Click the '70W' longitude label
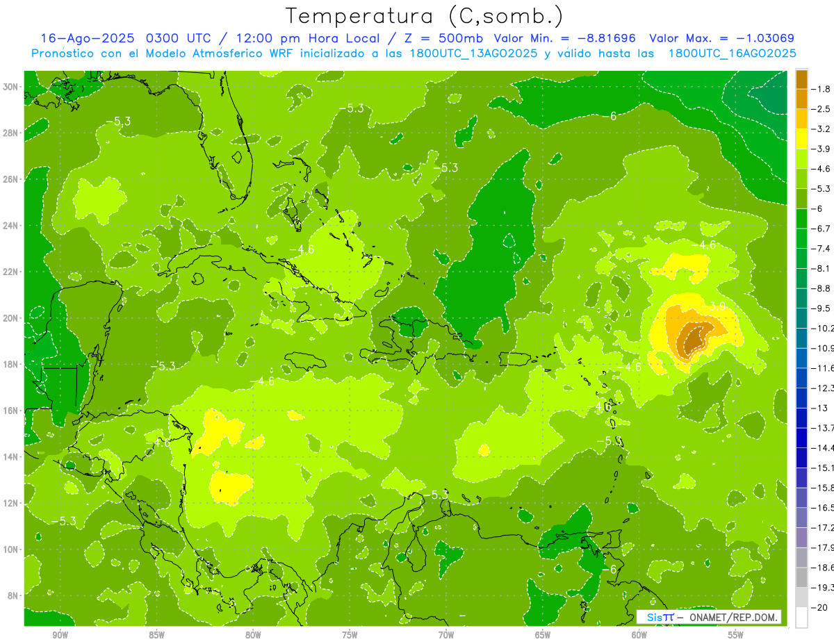 tap(446, 635)
